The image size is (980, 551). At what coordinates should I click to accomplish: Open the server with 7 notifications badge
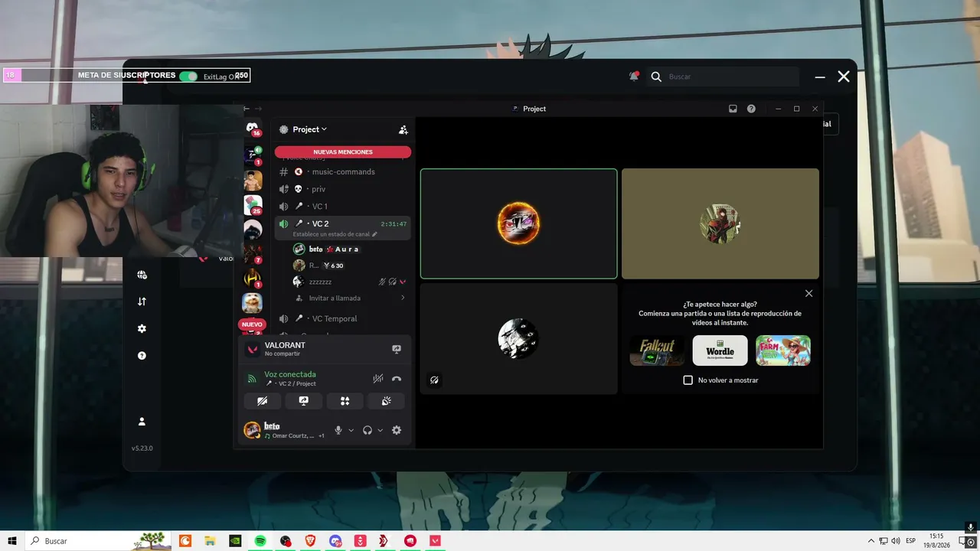point(253,253)
